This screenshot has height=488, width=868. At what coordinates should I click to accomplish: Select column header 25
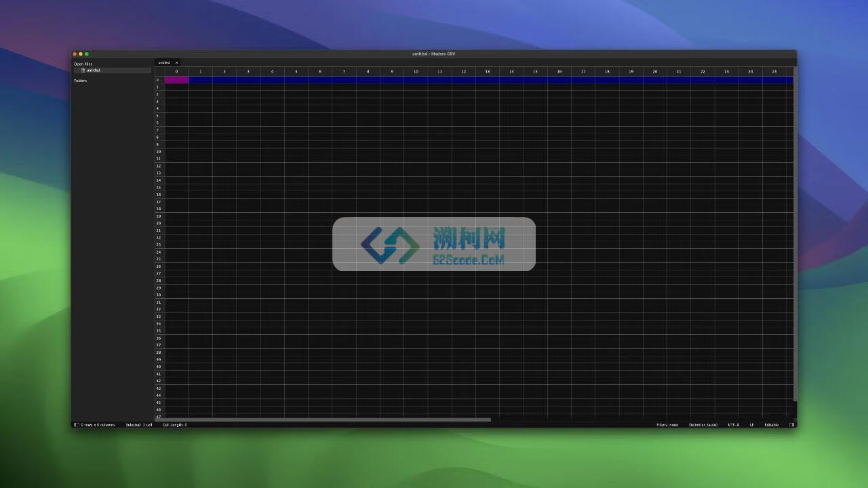click(774, 71)
